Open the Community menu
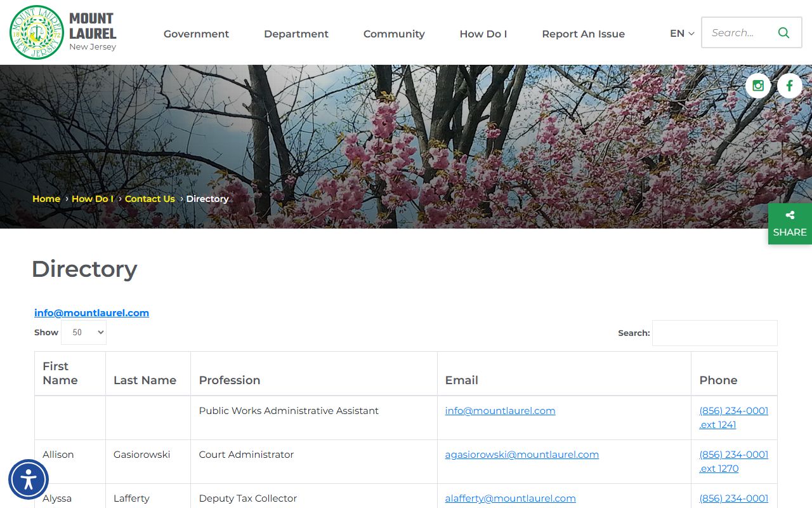Screen dimensions: 812x508 click(394, 34)
